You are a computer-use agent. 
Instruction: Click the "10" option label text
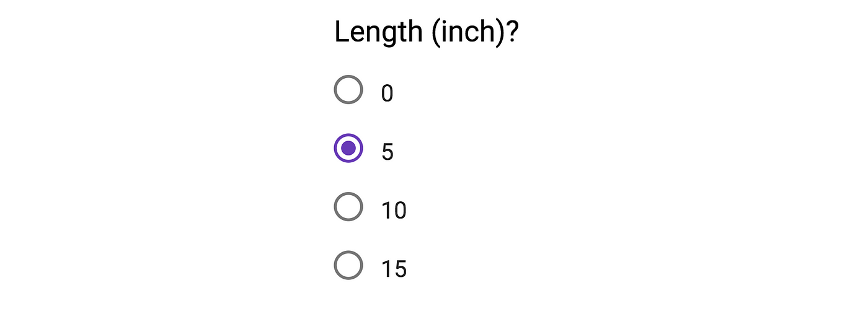tap(394, 211)
